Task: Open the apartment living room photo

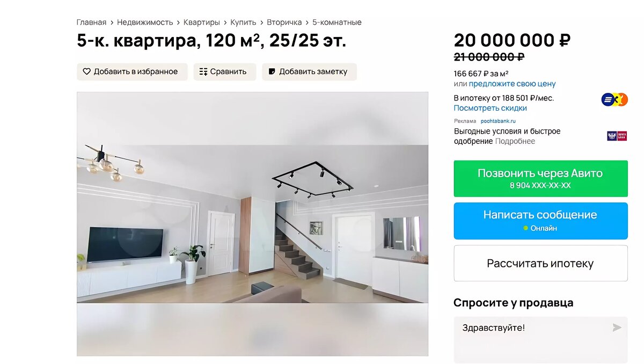Action: pyautogui.click(x=252, y=224)
